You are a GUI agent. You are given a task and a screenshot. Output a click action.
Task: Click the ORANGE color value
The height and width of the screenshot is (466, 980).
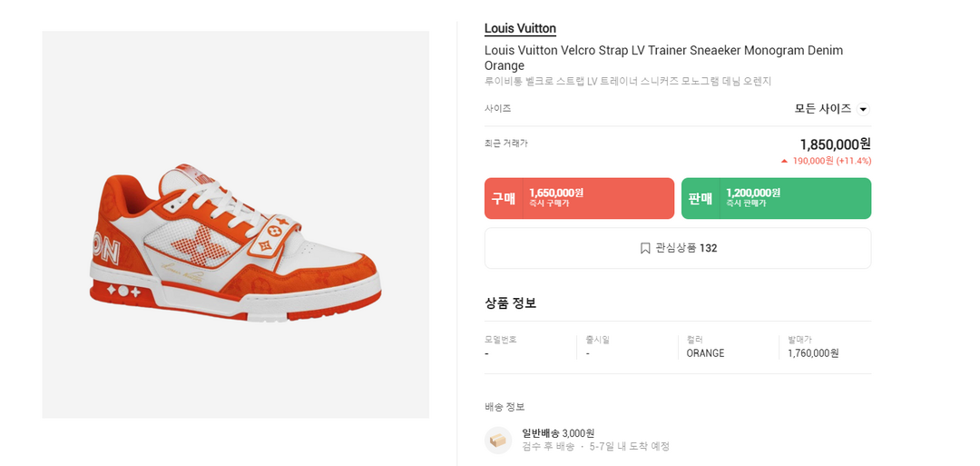coord(705,353)
